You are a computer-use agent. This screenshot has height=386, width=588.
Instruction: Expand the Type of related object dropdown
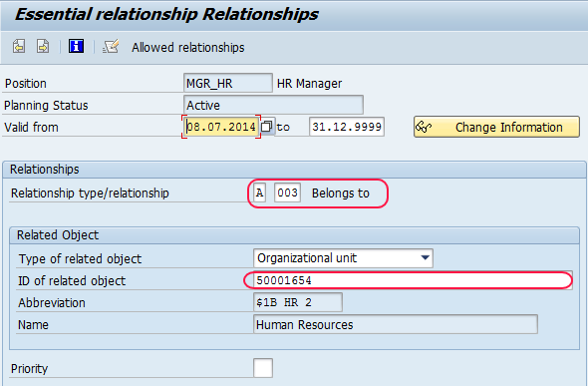click(x=425, y=258)
